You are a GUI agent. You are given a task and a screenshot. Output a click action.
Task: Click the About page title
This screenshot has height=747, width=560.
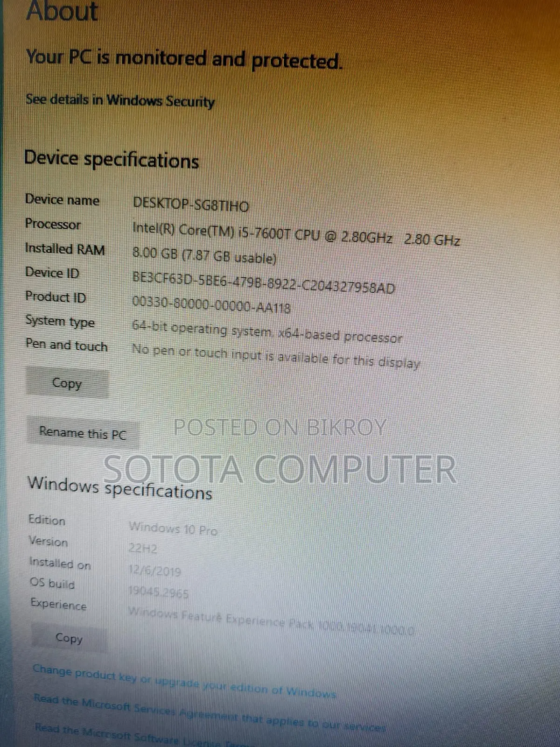(x=62, y=10)
